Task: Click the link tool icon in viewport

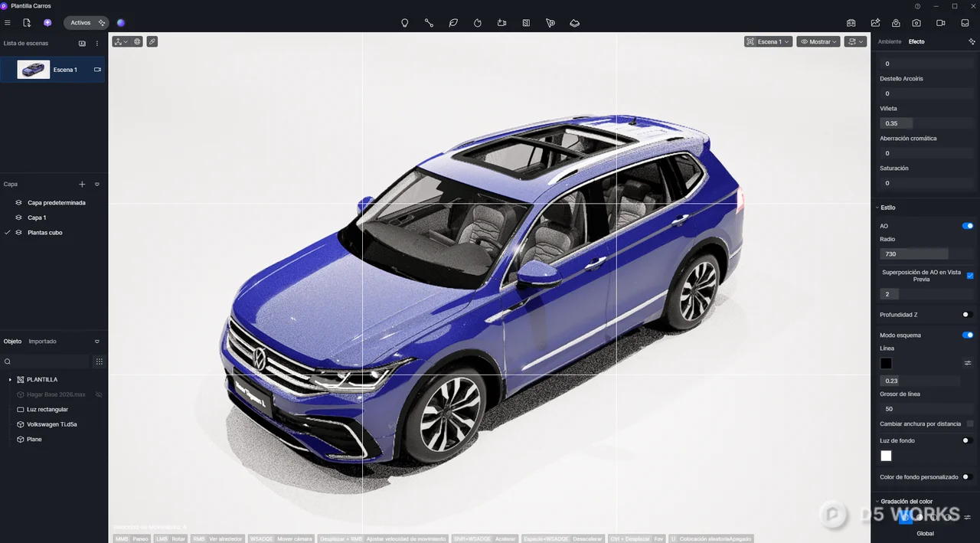Action: 152,41
